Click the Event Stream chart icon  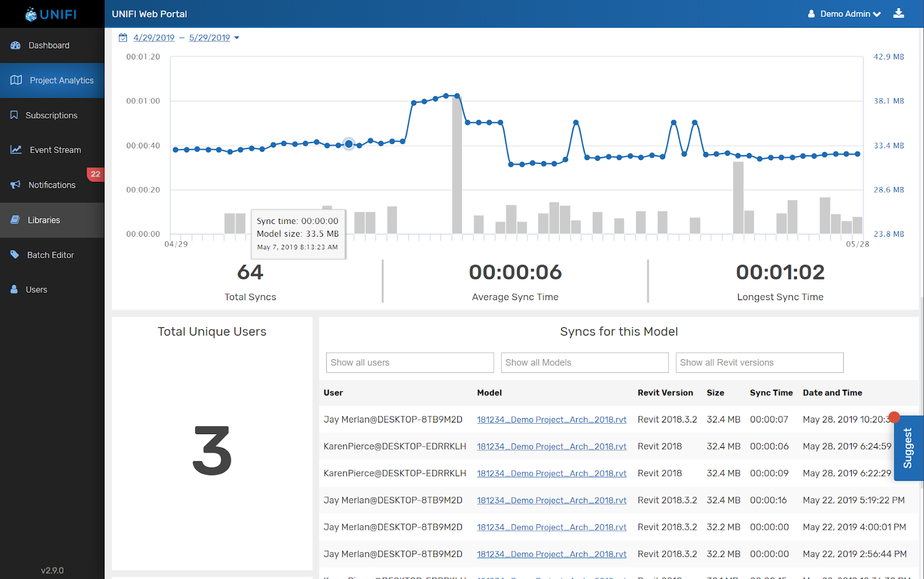(16, 150)
